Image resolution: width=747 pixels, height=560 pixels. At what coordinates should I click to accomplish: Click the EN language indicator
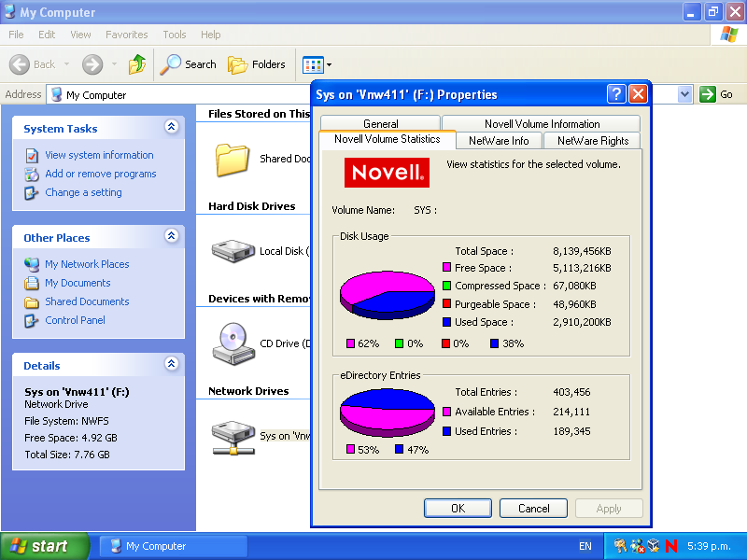pyautogui.click(x=585, y=546)
